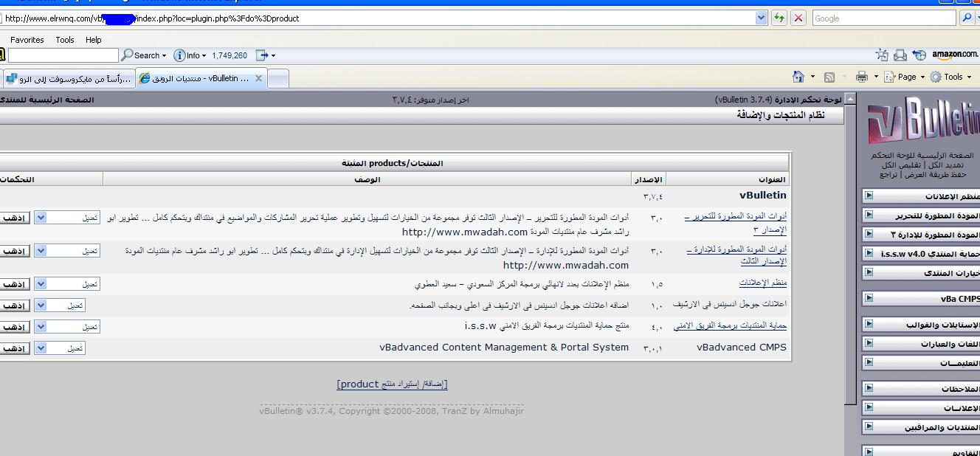Click inside the Google search box
The image size is (980, 456).
click(883, 18)
